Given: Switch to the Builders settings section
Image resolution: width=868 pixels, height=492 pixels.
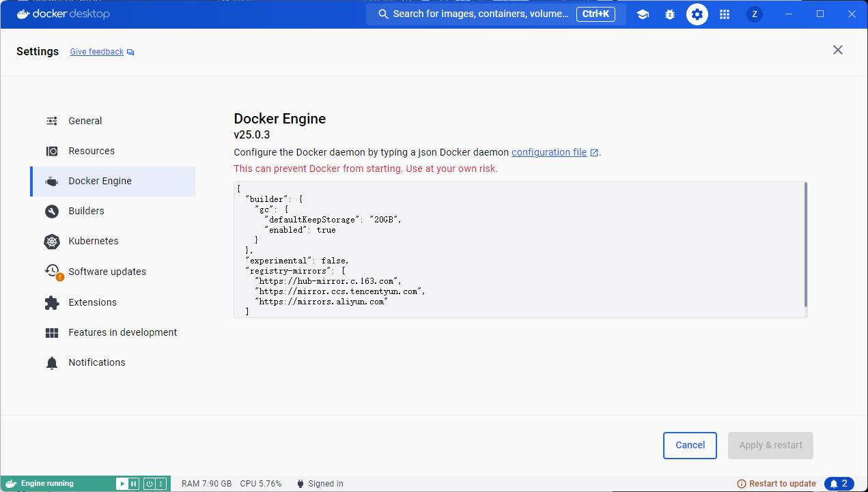Looking at the screenshot, I should pos(87,211).
